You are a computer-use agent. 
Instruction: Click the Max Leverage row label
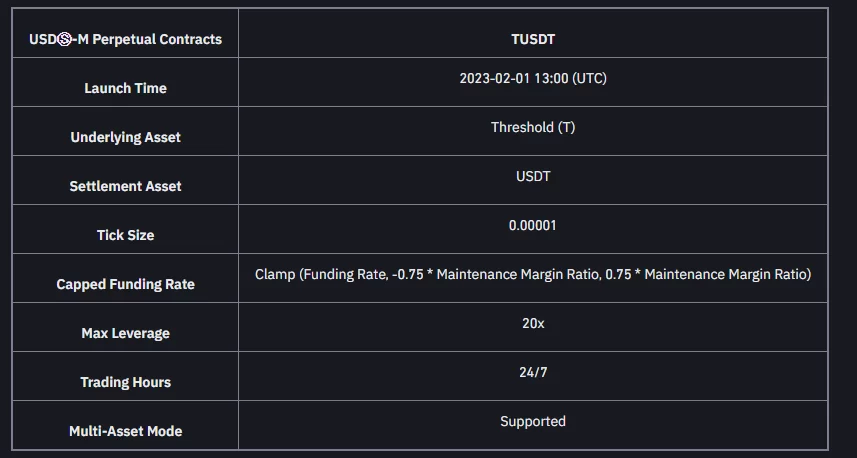pos(125,333)
